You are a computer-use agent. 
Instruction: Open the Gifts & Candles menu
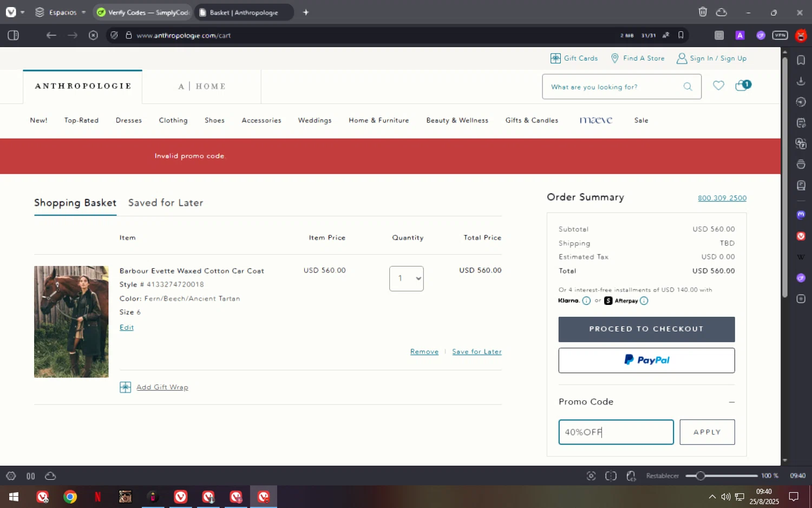pyautogui.click(x=532, y=120)
